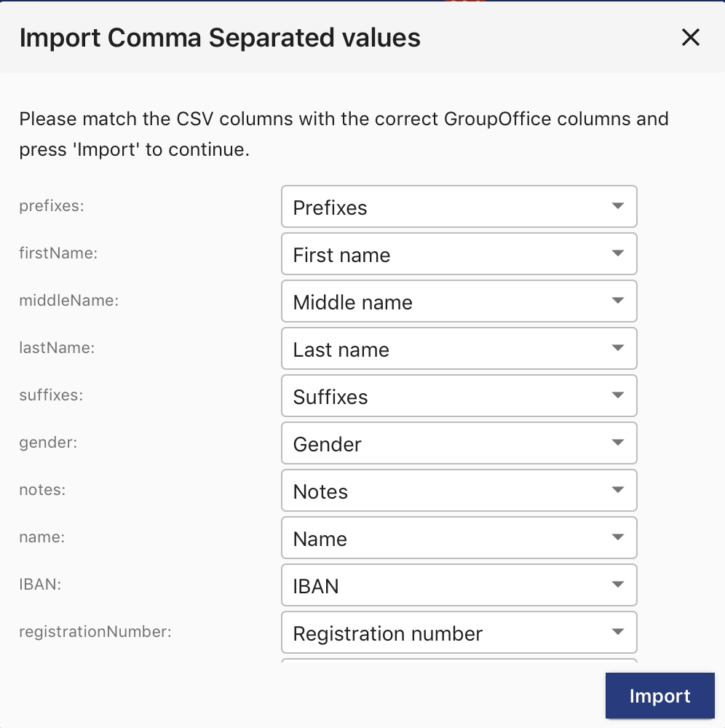Click the Prefixes dropdown arrow icon

(617, 206)
